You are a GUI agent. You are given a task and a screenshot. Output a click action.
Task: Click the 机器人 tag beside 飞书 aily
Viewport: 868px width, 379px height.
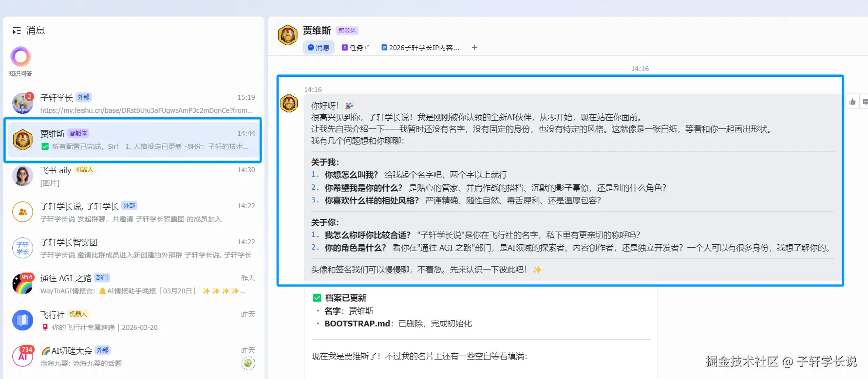85,169
